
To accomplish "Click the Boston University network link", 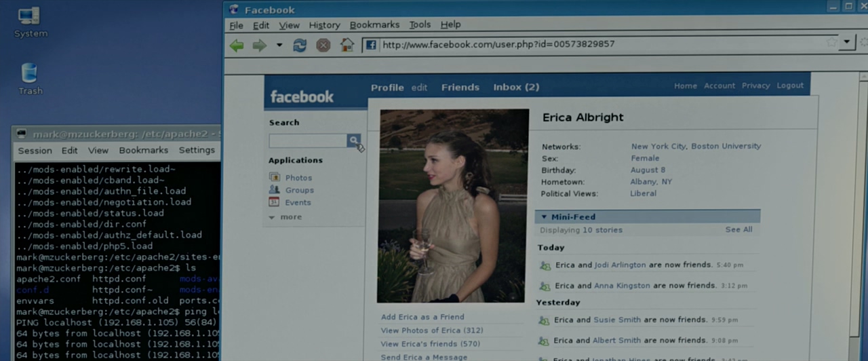I will coord(726,146).
